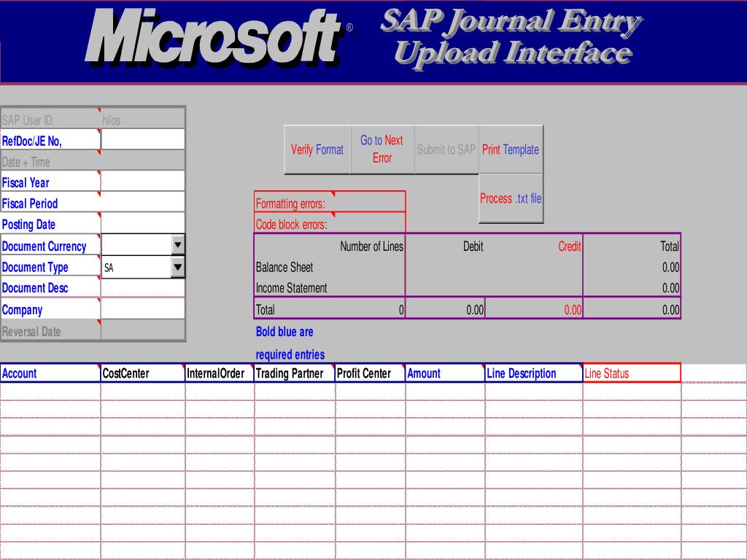Select the RefDoc/JE No input field
The height and width of the screenshot is (560, 747).
tap(143, 139)
